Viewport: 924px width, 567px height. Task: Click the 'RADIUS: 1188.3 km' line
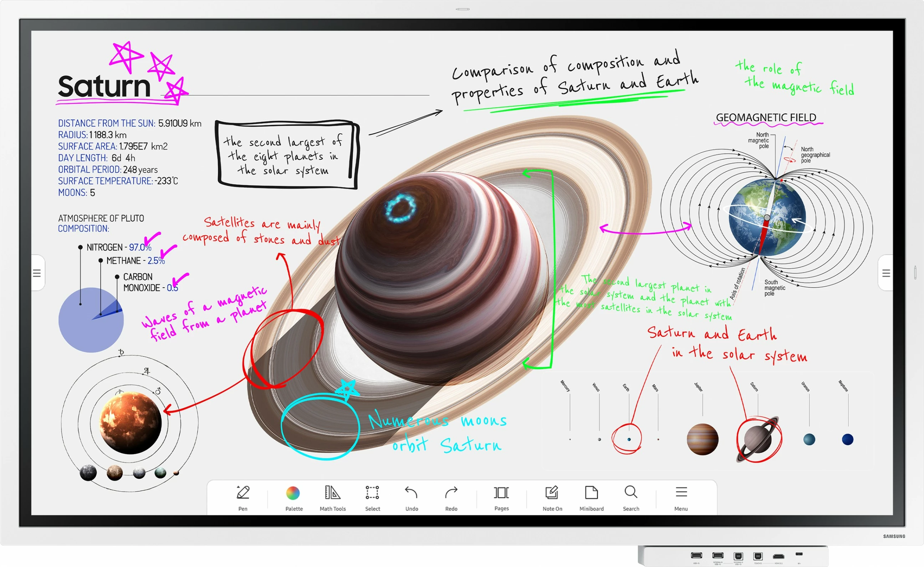tap(92, 135)
